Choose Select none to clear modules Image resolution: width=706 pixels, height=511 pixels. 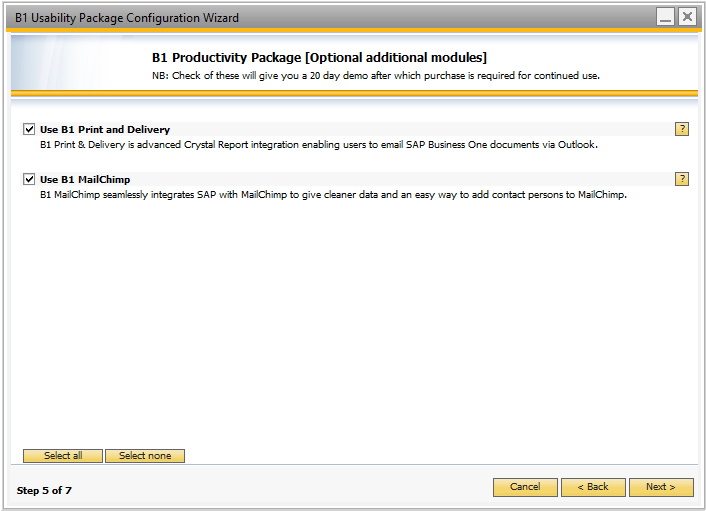point(145,456)
